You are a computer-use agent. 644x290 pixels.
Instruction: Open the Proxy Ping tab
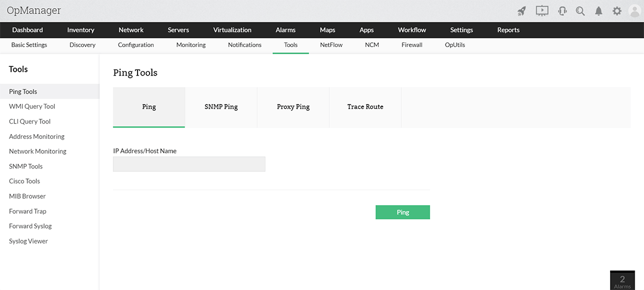(x=293, y=107)
